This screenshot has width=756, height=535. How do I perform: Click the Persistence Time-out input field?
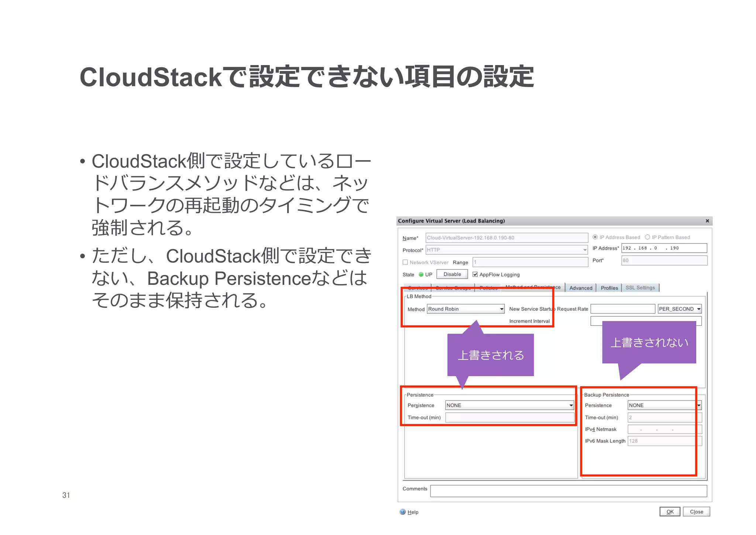click(509, 418)
